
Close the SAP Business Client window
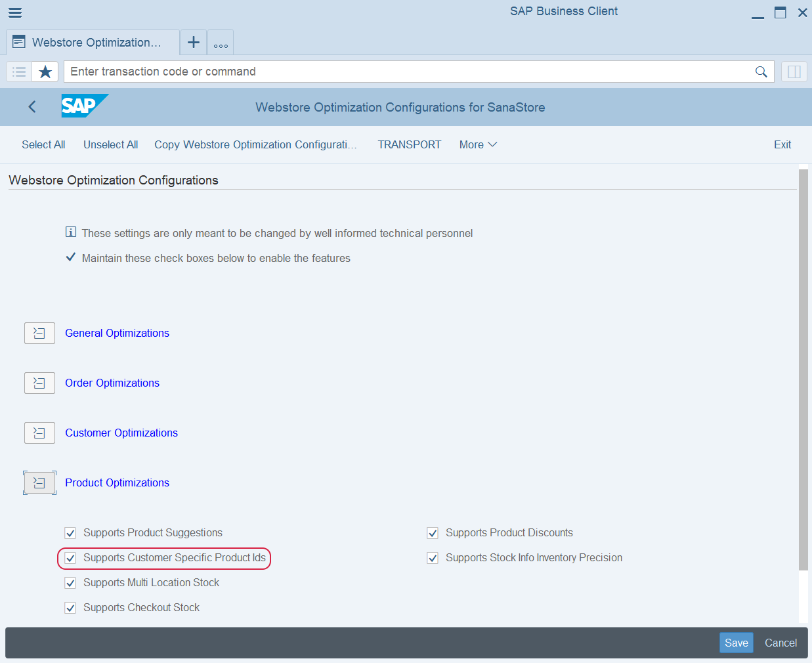(x=802, y=12)
